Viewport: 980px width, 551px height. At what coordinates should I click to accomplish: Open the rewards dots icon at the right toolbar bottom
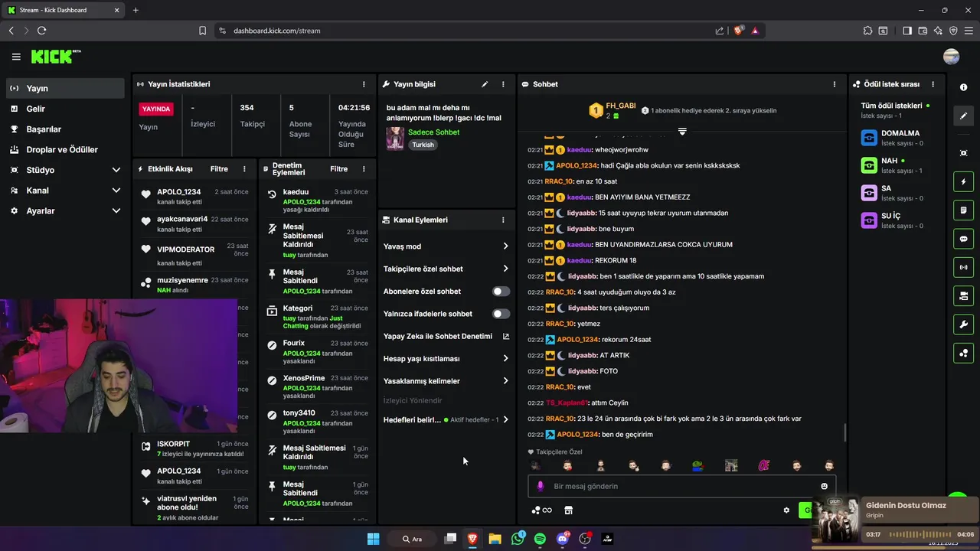click(963, 353)
